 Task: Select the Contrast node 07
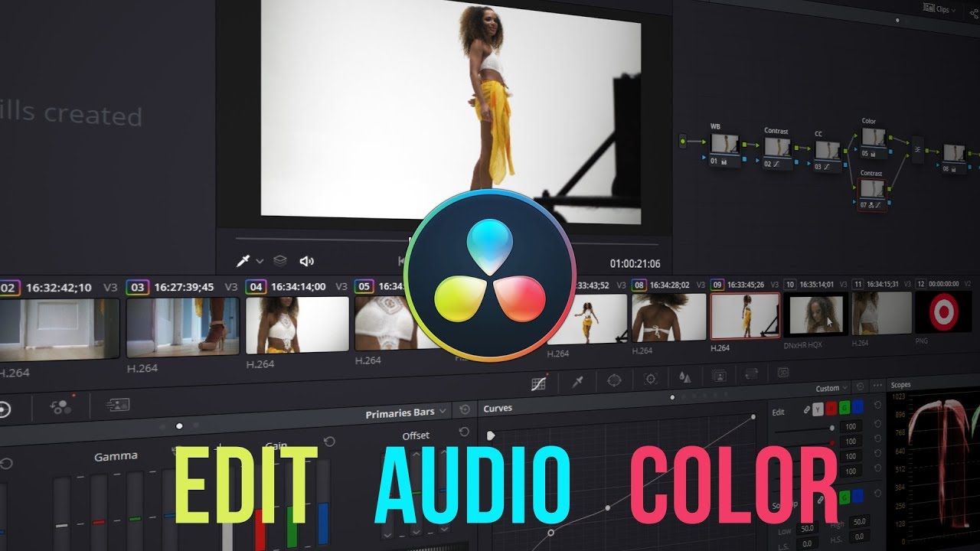click(873, 194)
